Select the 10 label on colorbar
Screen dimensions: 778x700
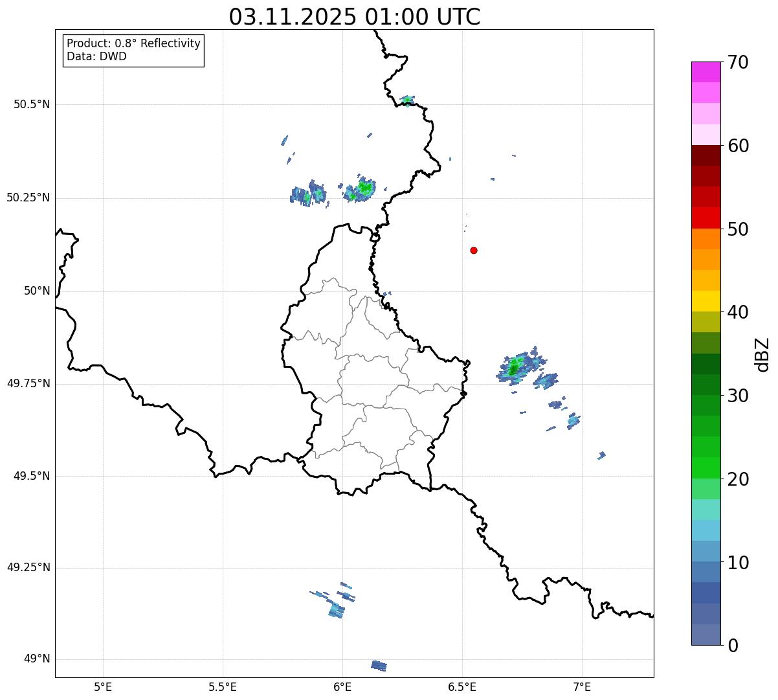[x=738, y=562]
